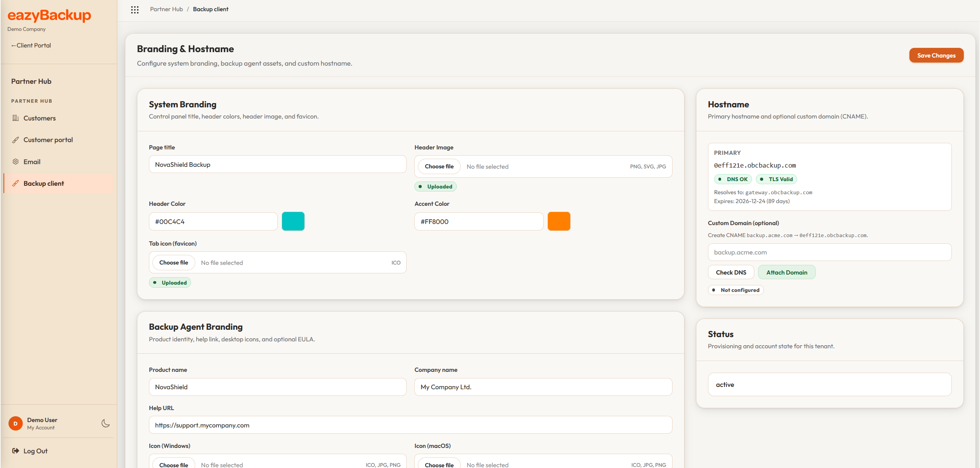980x468 pixels.
Task: Open the Demo User avatar
Action: (x=15, y=424)
